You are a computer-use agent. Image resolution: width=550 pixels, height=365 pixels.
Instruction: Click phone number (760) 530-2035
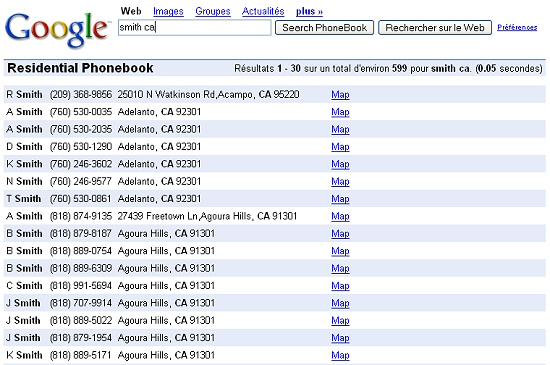[x=81, y=129]
